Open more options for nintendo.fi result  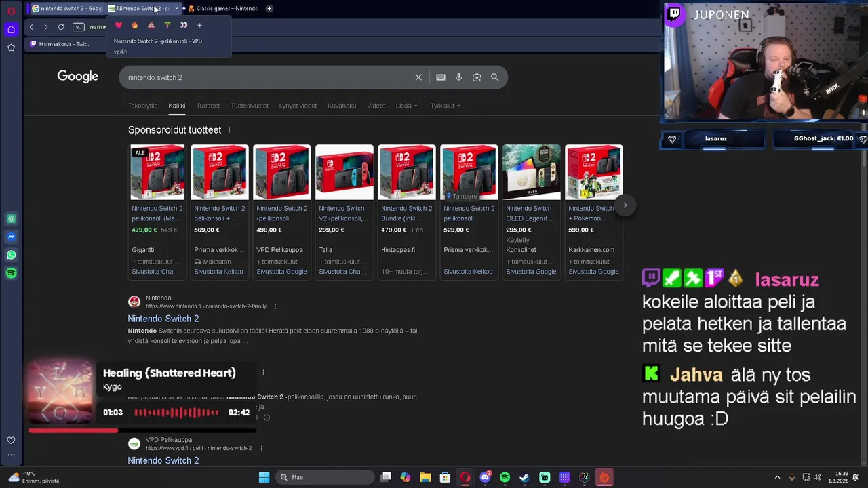coord(275,306)
